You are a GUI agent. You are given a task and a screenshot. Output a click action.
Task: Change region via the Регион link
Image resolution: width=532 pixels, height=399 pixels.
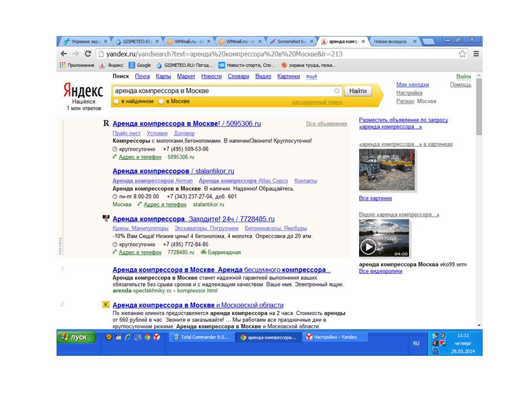coord(405,101)
